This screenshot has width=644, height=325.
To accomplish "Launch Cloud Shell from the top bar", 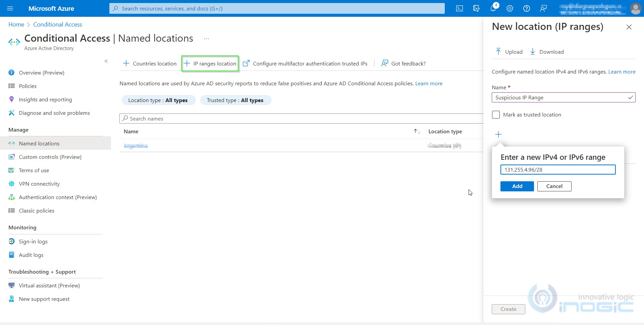I will click(x=460, y=8).
